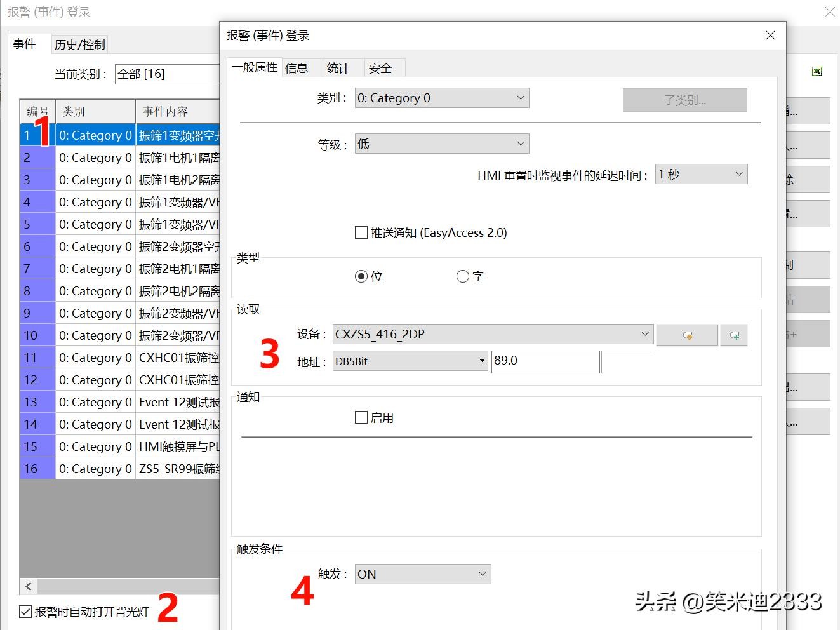The width and height of the screenshot is (840, 630).
Task: Click the left scroll arrow of event list
Action: click(x=29, y=586)
